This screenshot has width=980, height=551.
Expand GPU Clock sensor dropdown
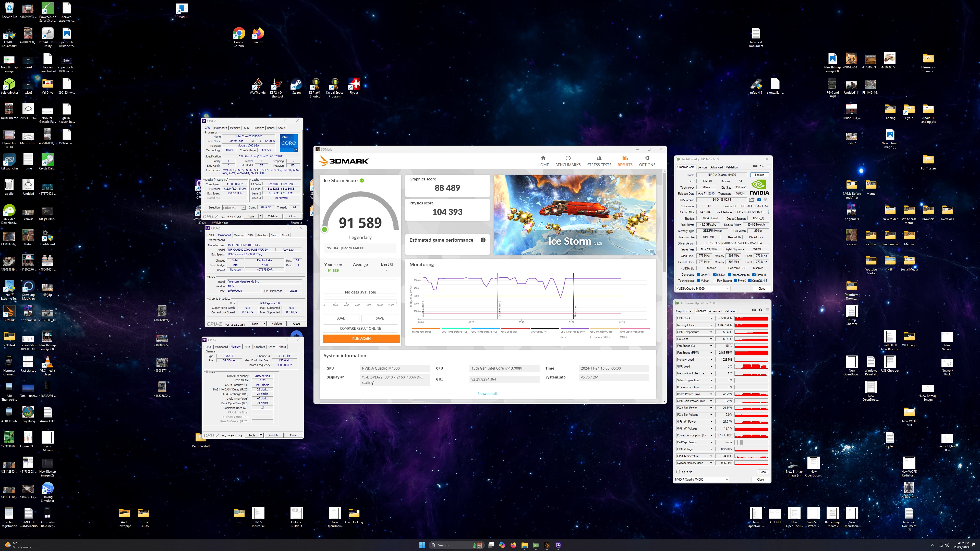[x=711, y=318]
